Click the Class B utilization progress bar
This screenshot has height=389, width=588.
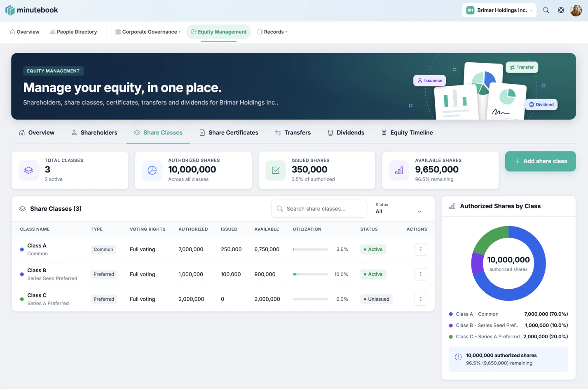click(x=310, y=274)
